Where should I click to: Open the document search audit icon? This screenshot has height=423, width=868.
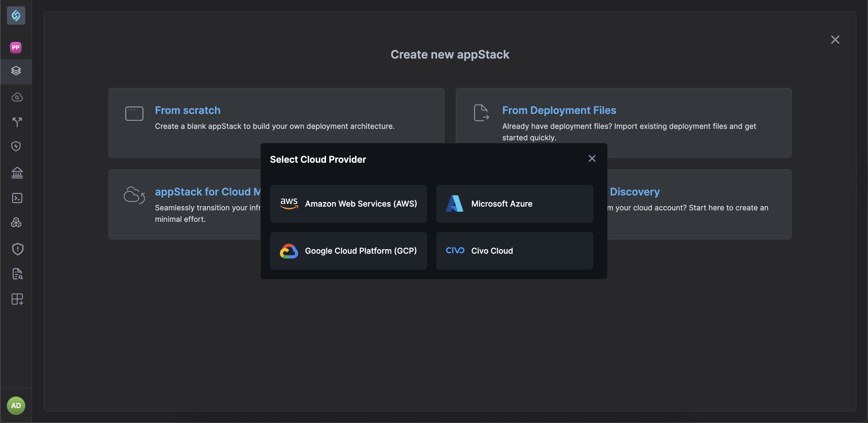pyautogui.click(x=17, y=274)
